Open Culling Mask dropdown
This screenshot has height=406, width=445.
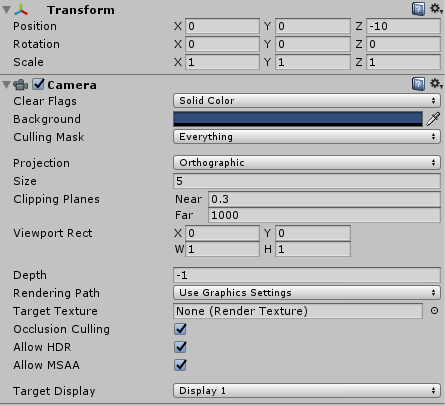coord(307,137)
